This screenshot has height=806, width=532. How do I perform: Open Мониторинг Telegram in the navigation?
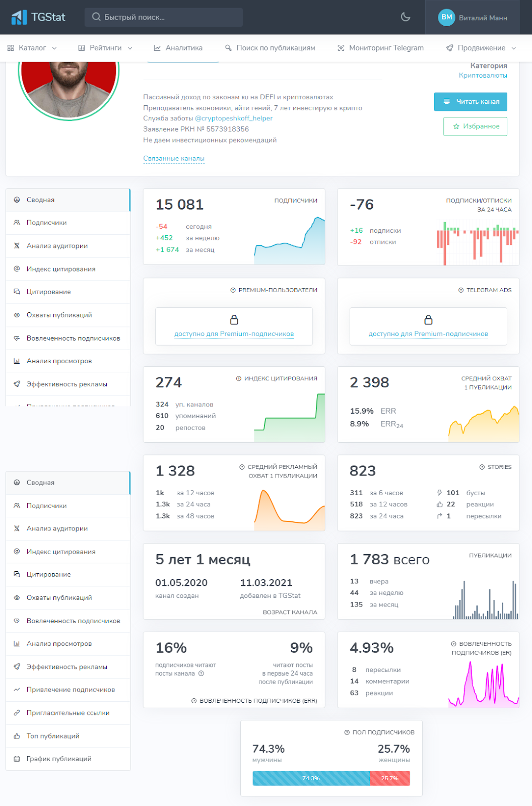coord(380,48)
